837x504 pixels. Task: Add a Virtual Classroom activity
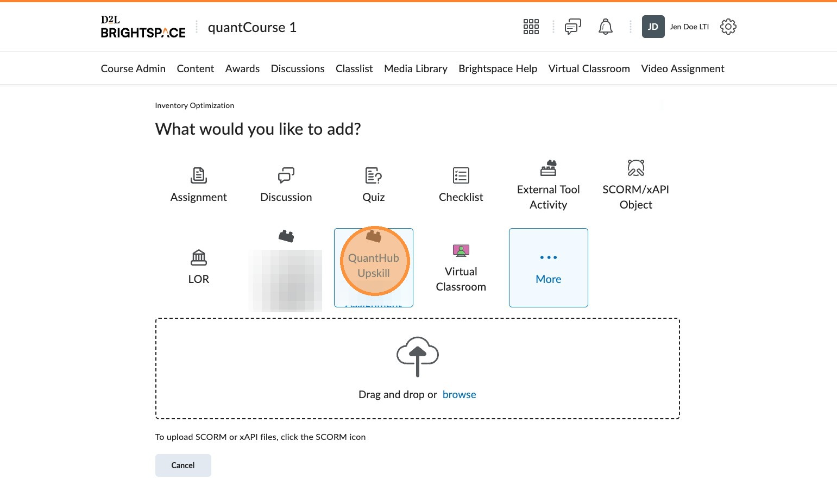461,267
